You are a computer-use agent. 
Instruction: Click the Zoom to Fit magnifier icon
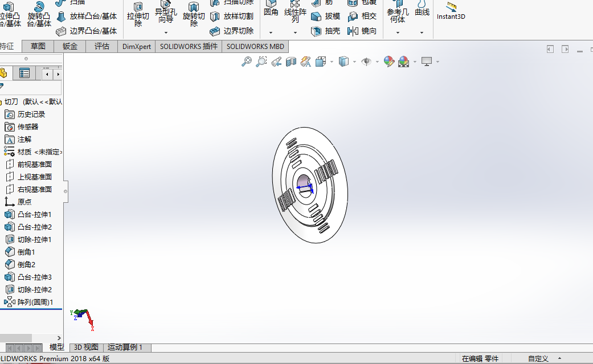[247, 62]
